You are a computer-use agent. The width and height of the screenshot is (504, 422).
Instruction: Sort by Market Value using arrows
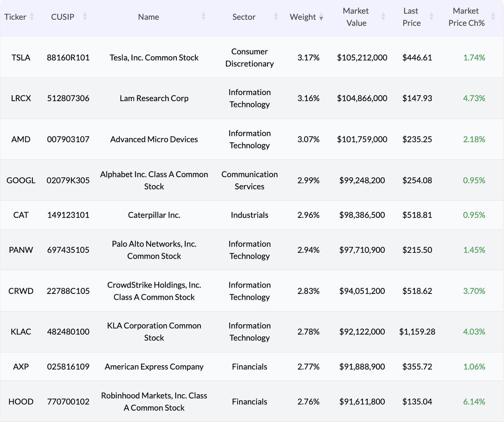(x=383, y=17)
